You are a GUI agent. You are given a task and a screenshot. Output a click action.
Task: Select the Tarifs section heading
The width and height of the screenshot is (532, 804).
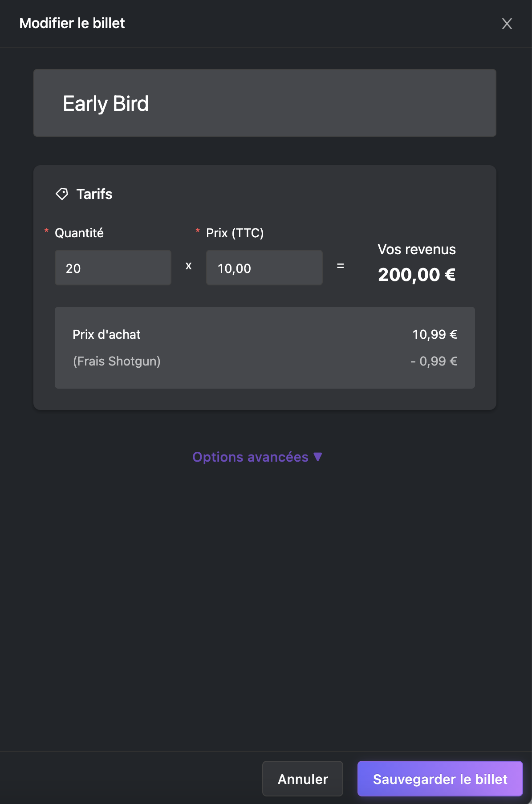(94, 194)
